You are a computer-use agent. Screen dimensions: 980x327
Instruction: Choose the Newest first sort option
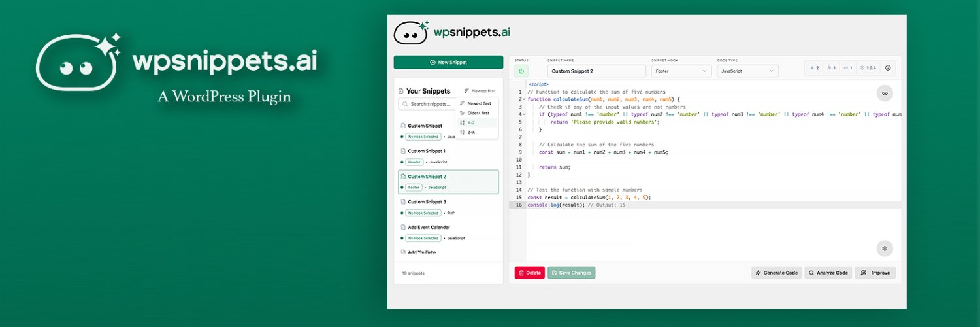coord(477,103)
